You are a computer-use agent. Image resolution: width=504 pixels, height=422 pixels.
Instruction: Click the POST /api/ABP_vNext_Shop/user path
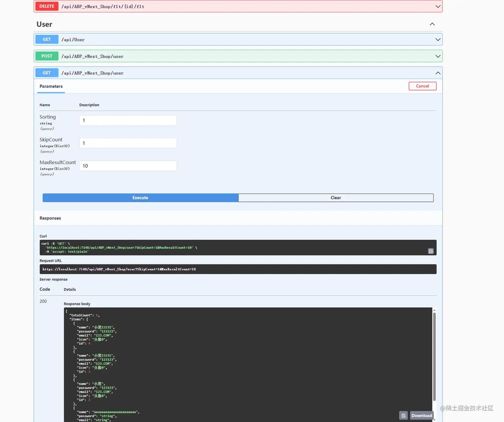pyautogui.click(x=93, y=57)
